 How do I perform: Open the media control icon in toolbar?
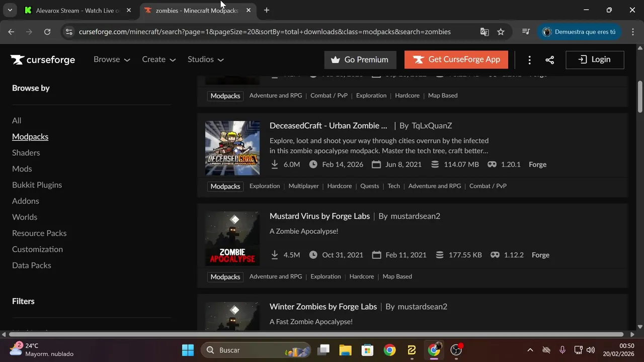526,32
